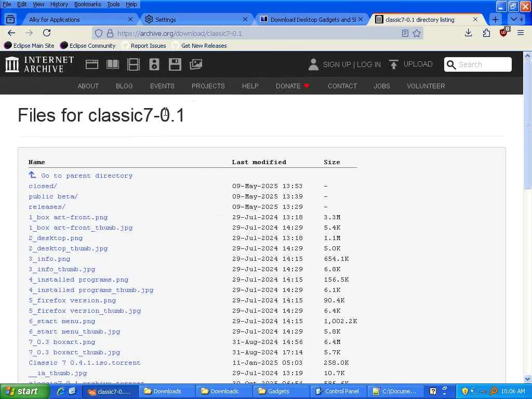Open the Firefox hamburger application menu
The image size is (532, 399).
[521, 33]
